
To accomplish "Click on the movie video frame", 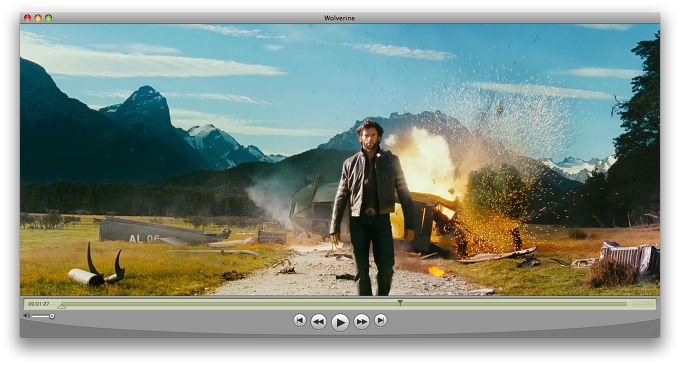I will (340, 160).
